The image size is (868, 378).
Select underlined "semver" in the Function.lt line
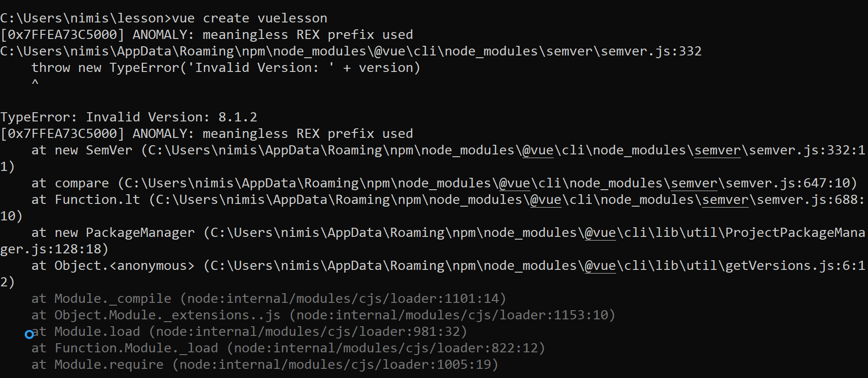point(725,200)
